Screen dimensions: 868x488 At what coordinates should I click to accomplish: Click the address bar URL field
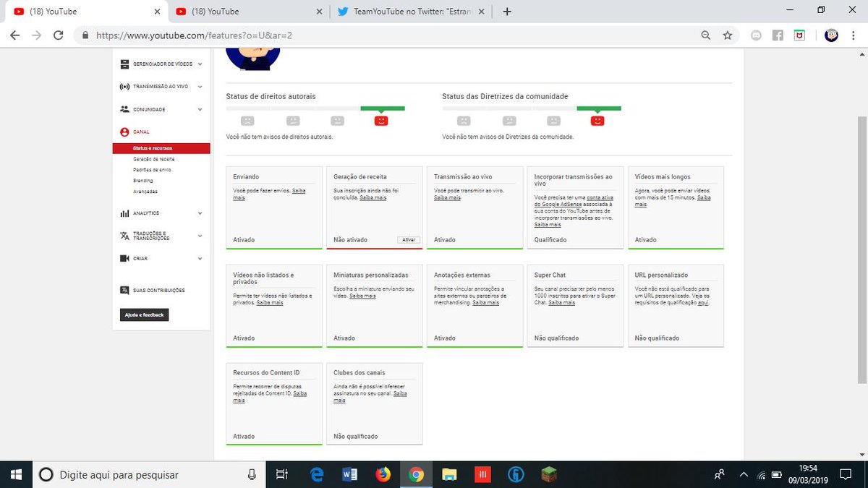[x=391, y=35]
